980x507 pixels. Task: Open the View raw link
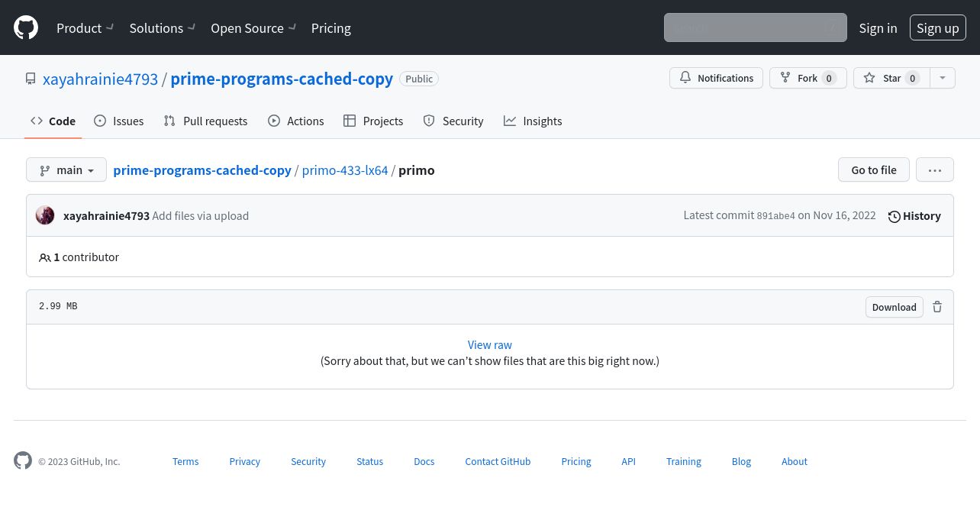pos(490,345)
